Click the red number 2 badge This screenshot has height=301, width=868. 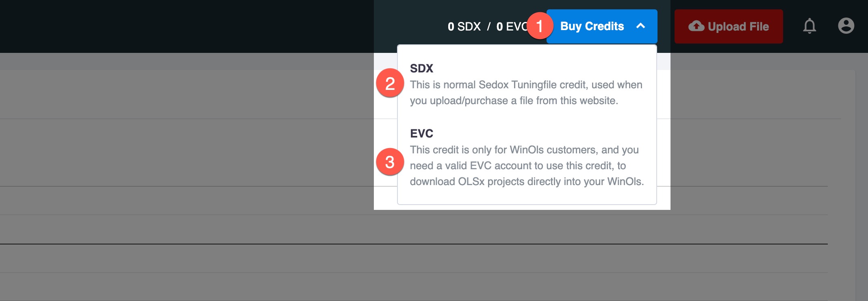pyautogui.click(x=390, y=83)
